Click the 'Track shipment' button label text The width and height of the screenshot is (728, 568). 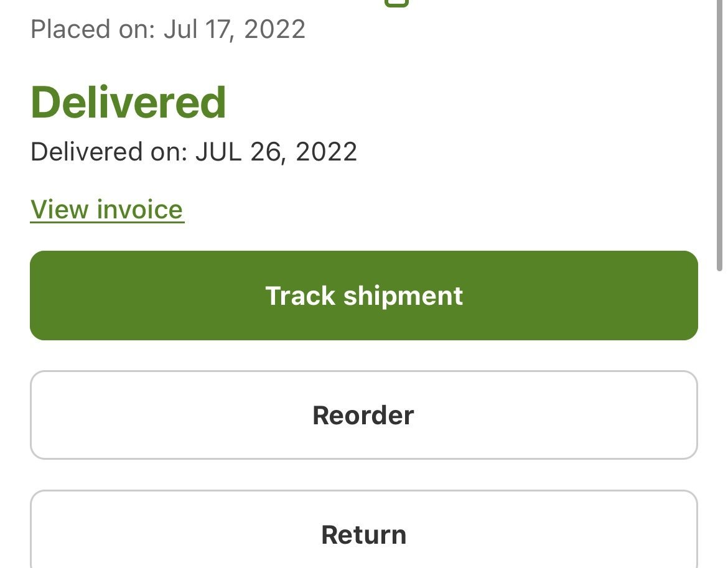[x=363, y=296]
